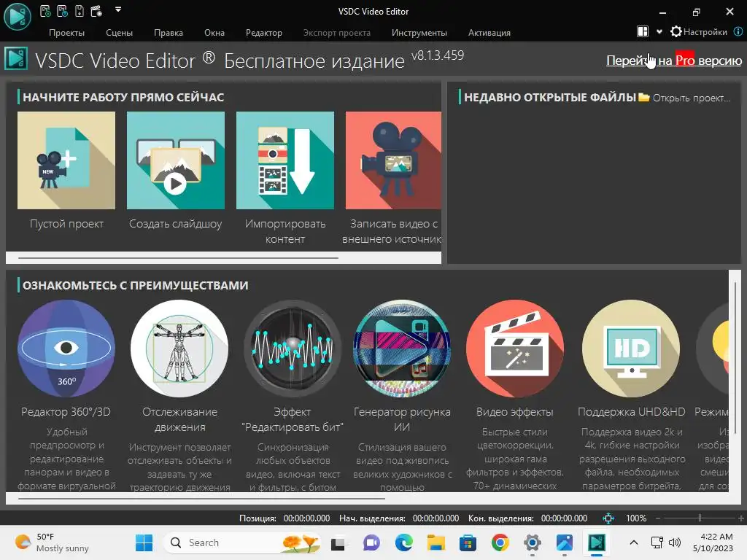The width and height of the screenshot is (747, 560).
Task: Click the Поддержка UHD&HD title text
Action: point(631,412)
